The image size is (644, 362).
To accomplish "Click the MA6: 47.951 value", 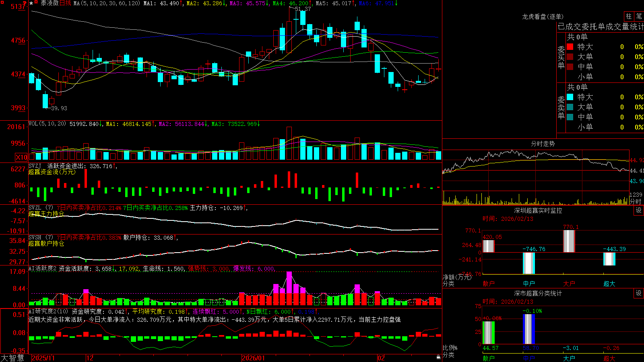I will point(378,3).
